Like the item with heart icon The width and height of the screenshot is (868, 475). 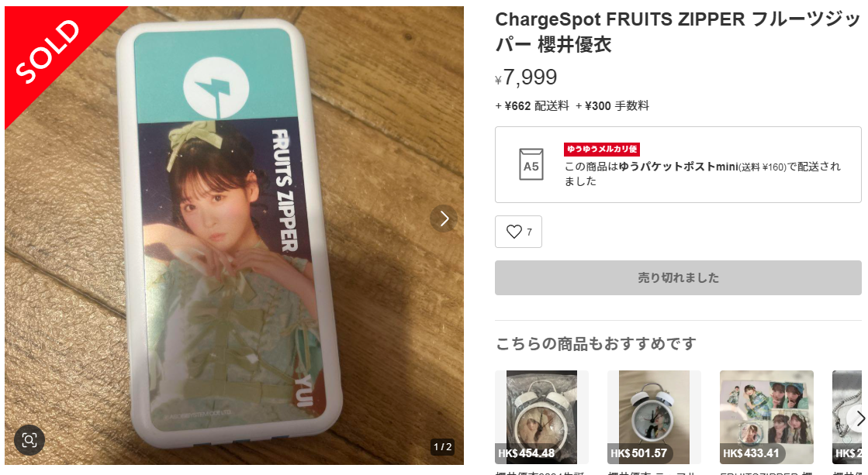[518, 232]
